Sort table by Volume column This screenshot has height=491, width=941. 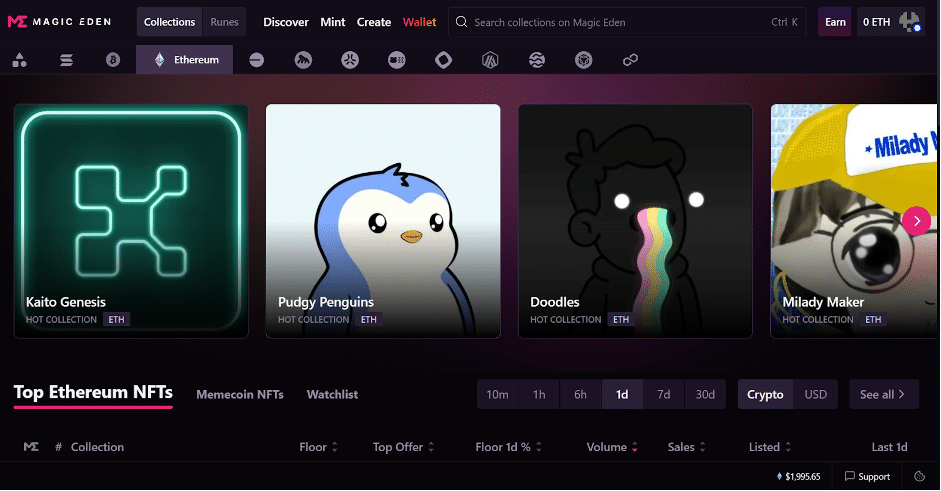(612, 447)
